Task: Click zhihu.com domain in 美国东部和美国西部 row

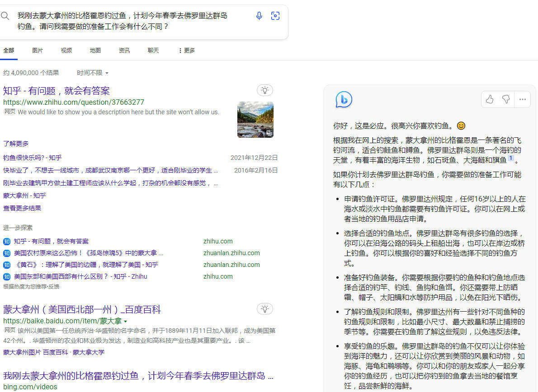Action: (x=218, y=276)
